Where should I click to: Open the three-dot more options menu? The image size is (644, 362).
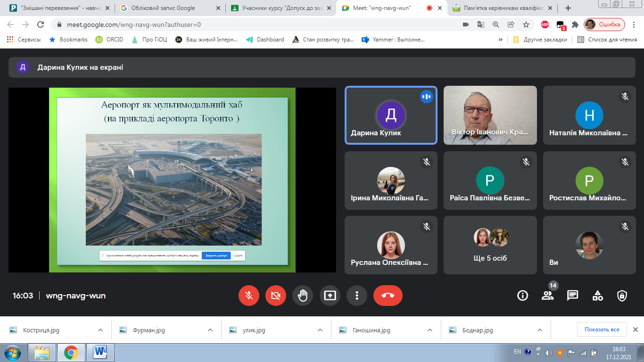pos(357,296)
